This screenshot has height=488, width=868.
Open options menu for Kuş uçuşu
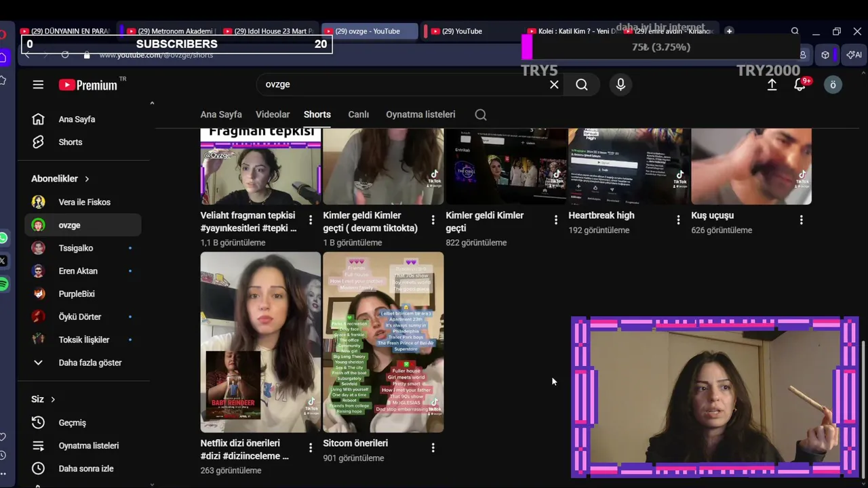802,220
